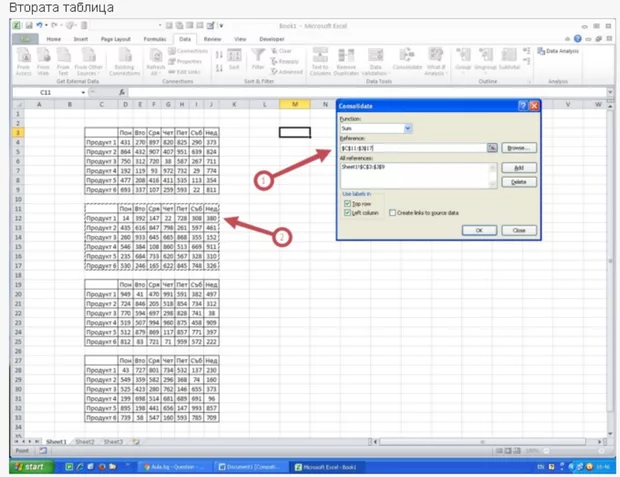Open the Developer ribbon tab
The width and height of the screenshot is (620, 477).
tap(272, 39)
